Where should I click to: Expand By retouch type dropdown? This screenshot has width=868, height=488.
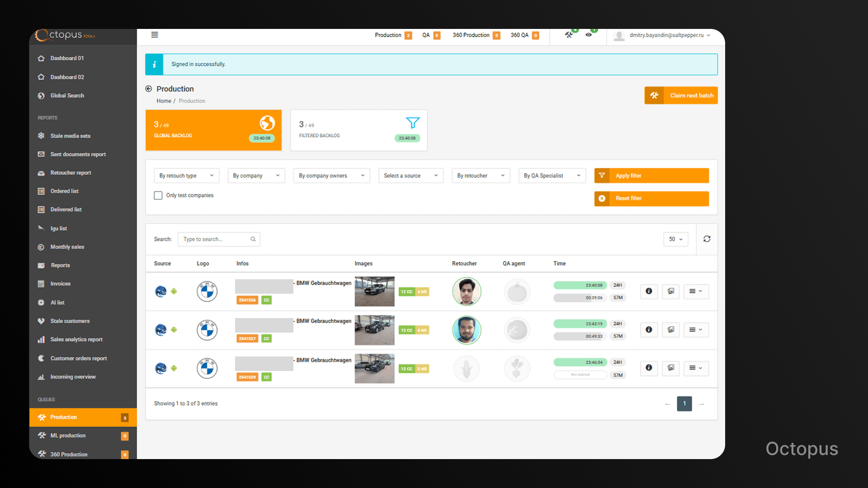pyautogui.click(x=186, y=176)
